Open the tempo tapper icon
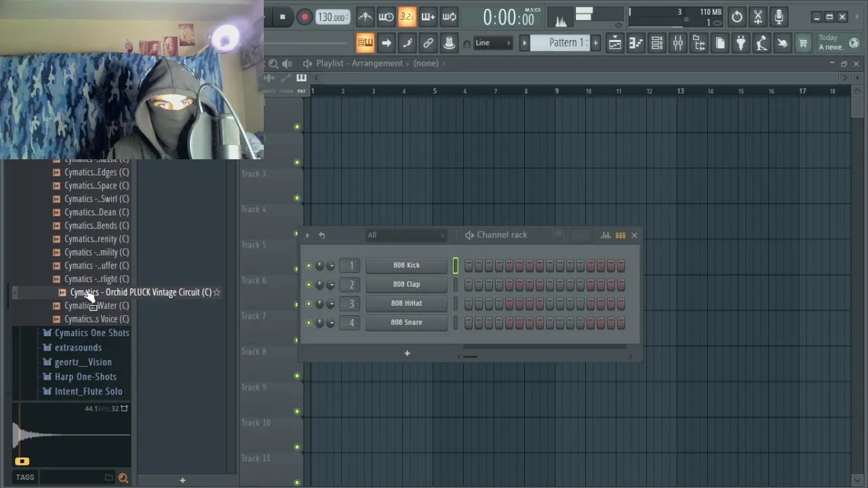Viewport: 868px width, 488px height. coord(762,43)
